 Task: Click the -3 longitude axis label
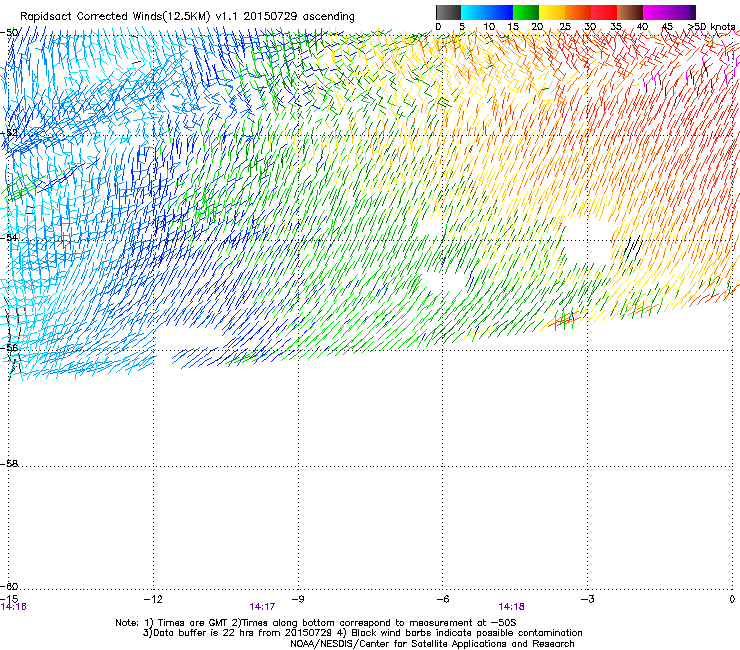(x=588, y=599)
